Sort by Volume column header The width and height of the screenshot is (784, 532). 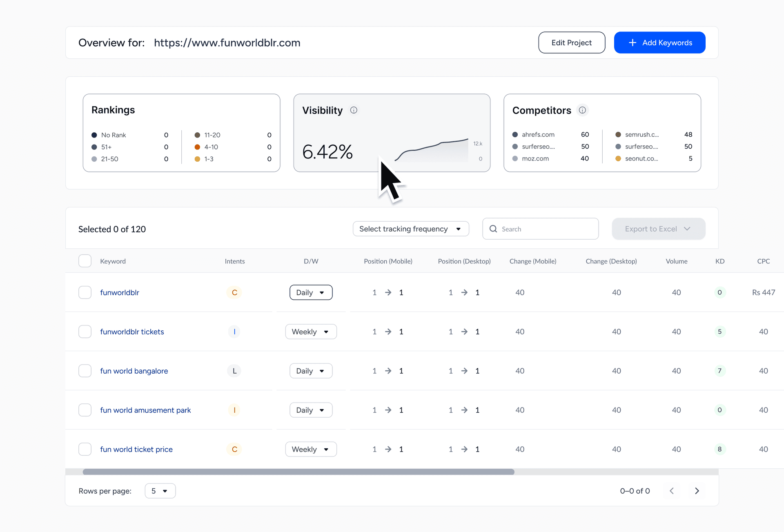(x=676, y=261)
